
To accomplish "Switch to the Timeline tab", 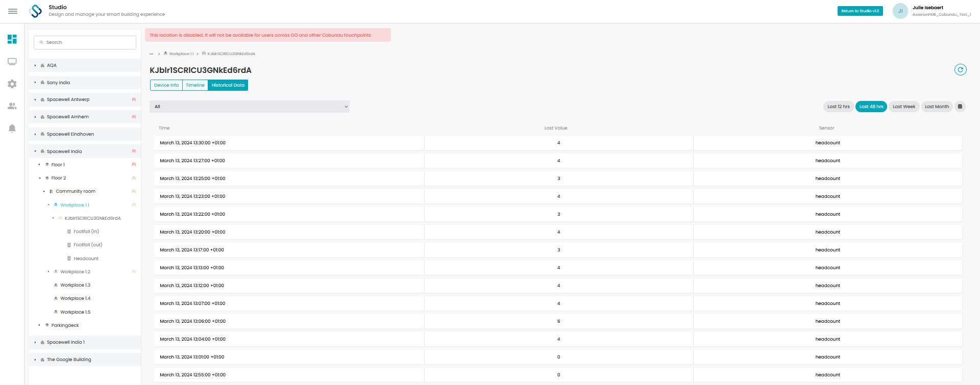I will 195,85.
